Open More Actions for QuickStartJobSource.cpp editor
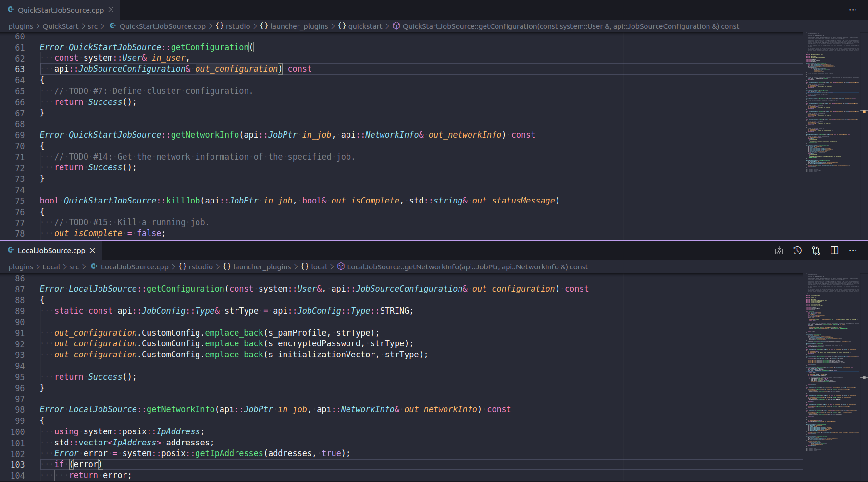The width and height of the screenshot is (868, 482). (x=853, y=10)
